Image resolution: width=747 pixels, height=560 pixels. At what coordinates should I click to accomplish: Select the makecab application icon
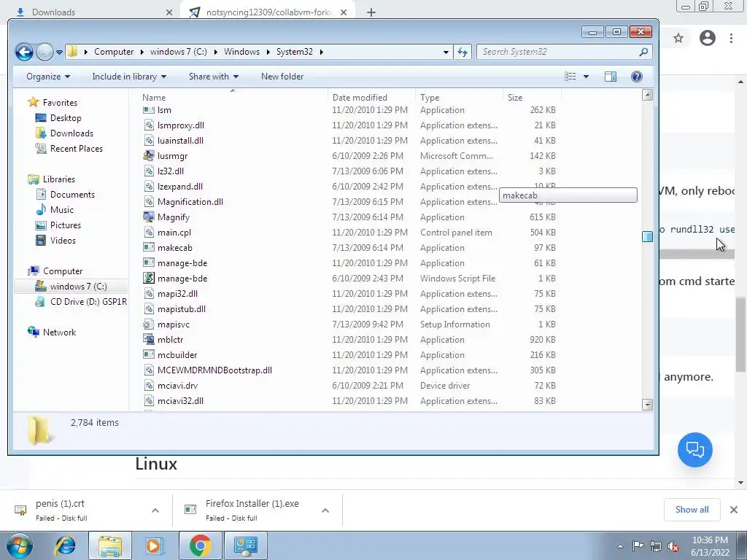pos(149,248)
